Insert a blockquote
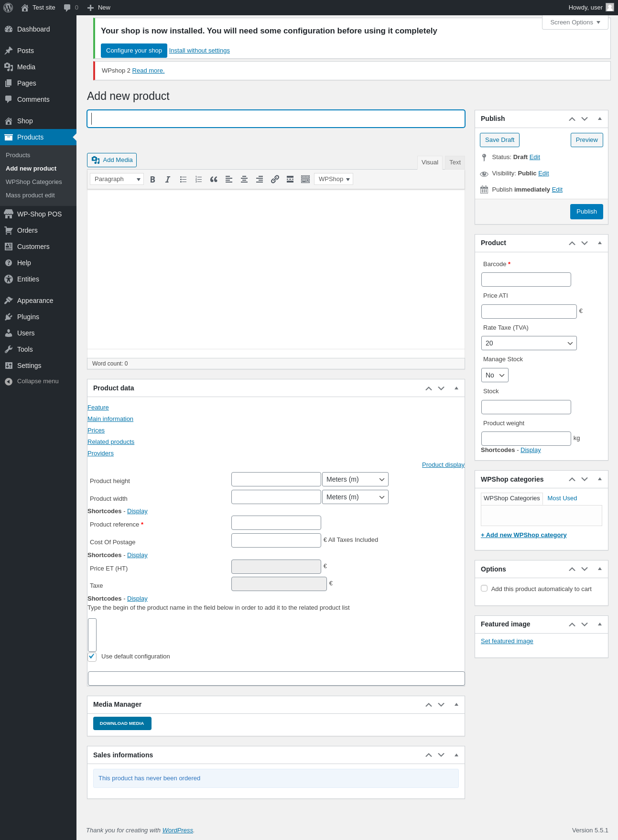 214,179
